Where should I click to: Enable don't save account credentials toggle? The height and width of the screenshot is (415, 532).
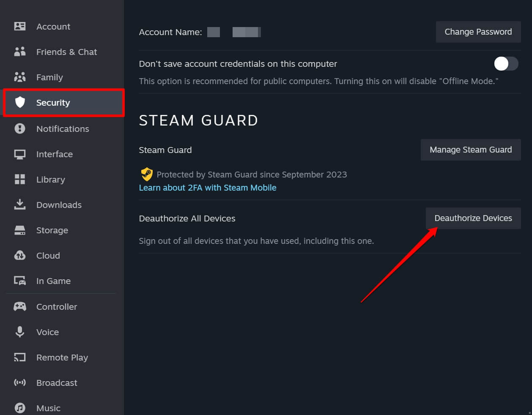(x=506, y=63)
